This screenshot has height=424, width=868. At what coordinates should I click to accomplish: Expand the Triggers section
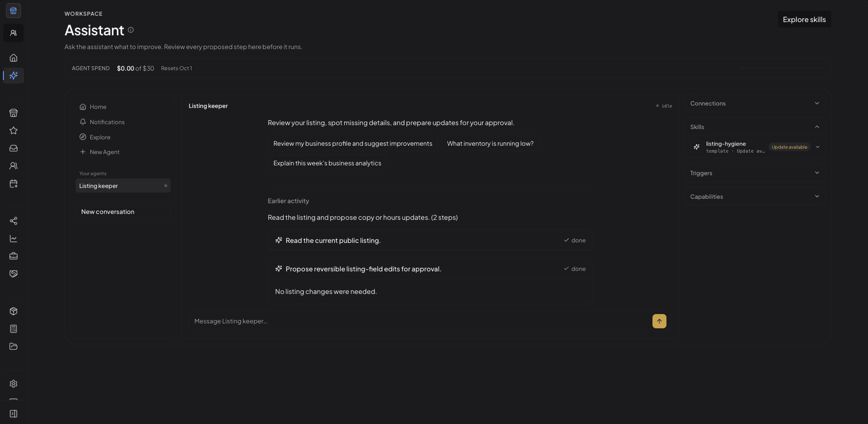pyautogui.click(x=755, y=173)
